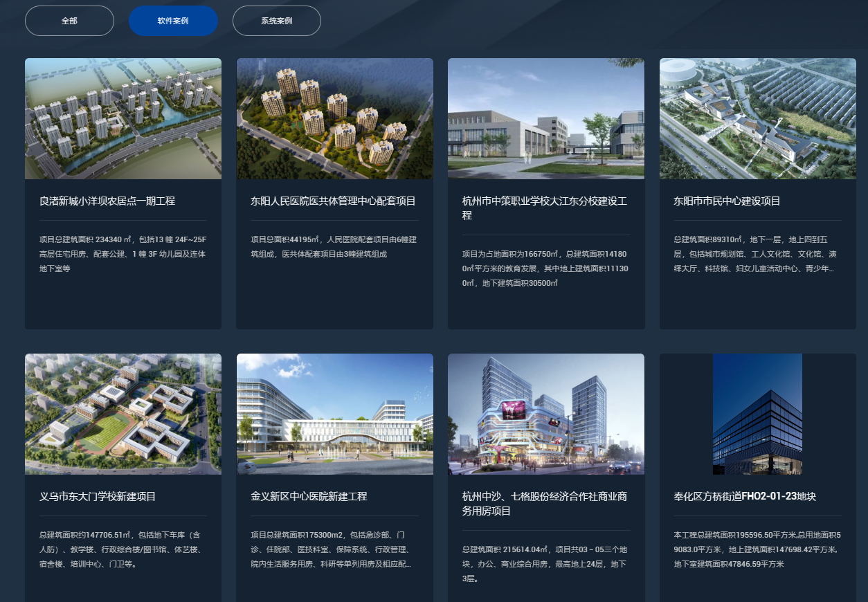Switch to the 软件案例 tab
Image resolution: width=868 pixels, height=602 pixels.
[x=173, y=21]
